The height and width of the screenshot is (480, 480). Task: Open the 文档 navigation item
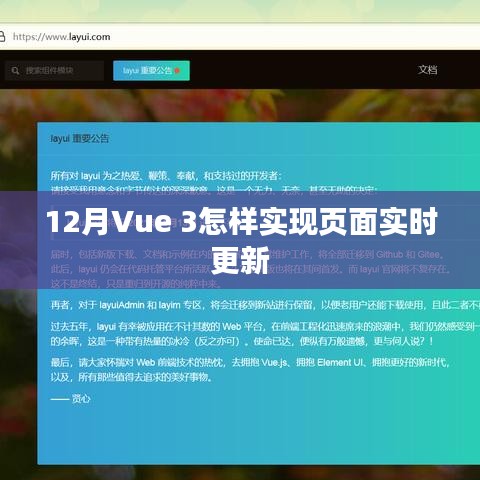428,70
